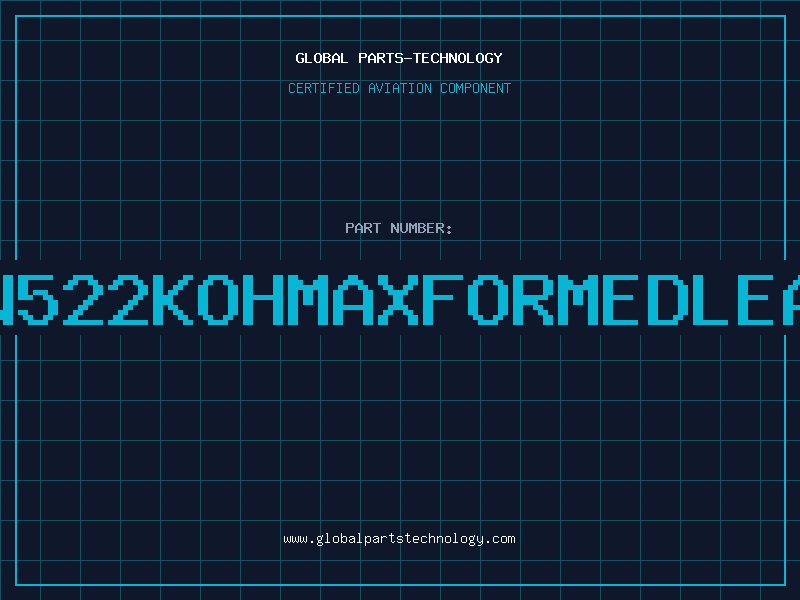This screenshot has width=800, height=600.
Task: Click the word PART in the PART NUMBER label
Action: [x=363, y=228]
